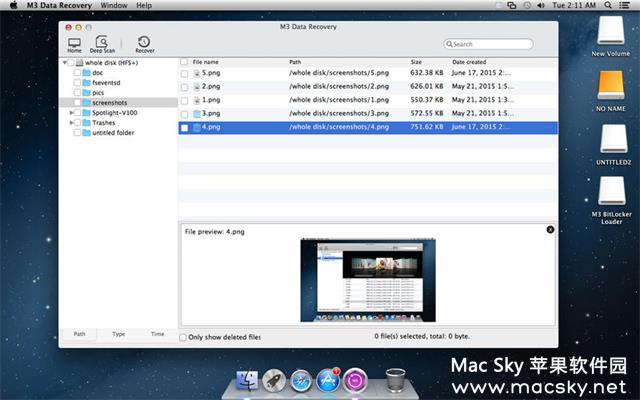The height and width of the screenshot is (400, 640).
Task: Open the M3 Data Recovery menu
Action: (59, 5)
